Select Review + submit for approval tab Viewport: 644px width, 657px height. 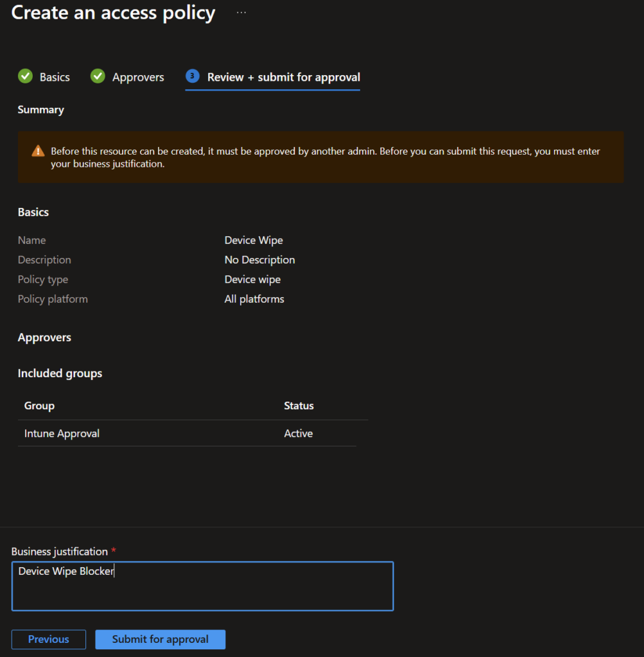[283, 77]
